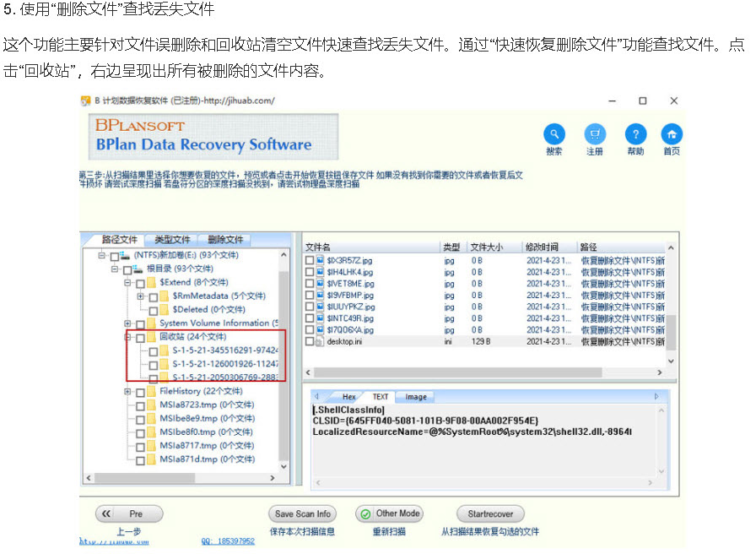Image resolution: width=756 pixels, height=554 pixels.
Task: Click the app icon in the title bar
Action: 86,100
